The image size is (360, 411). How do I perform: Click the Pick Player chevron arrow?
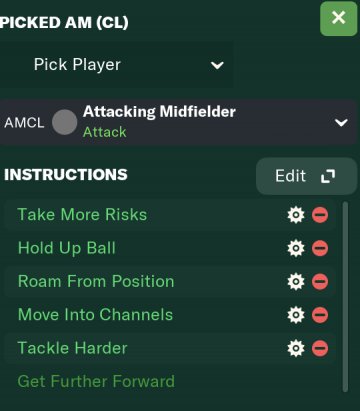[x=217, y=65]
